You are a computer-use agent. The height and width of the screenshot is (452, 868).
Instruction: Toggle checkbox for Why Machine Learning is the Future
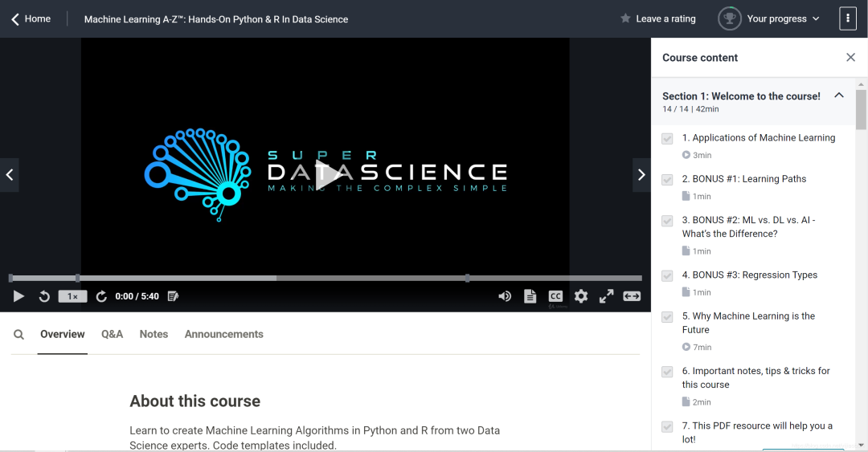(x=667, y=317)
